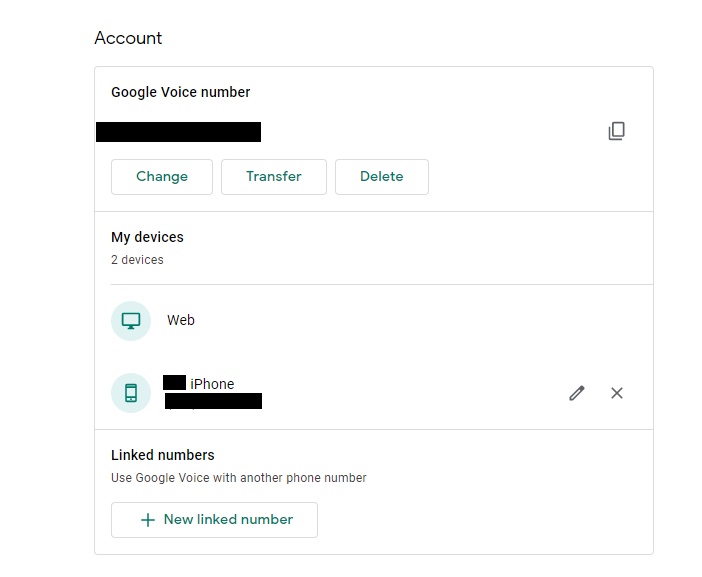The height and width of the screenshot is (577, 702).
Task: Click the 'New linked number' text label
Action: [228, 520]
